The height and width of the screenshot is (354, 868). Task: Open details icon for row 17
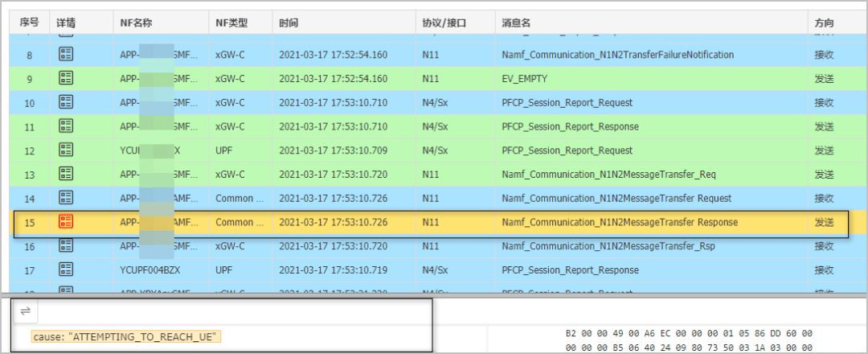pyautogui.click(x=66, y=270)
